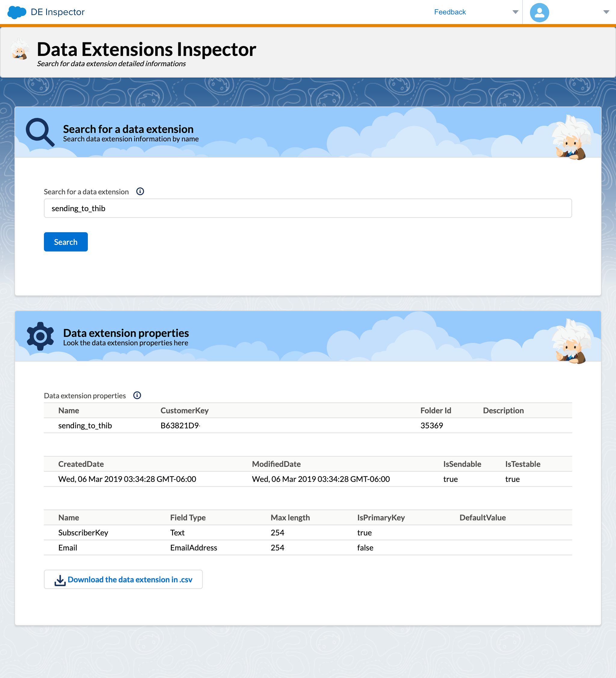Click the info icon beside search label
The image size is (616, 678).
pyautogui.click(x=140, y=191)
